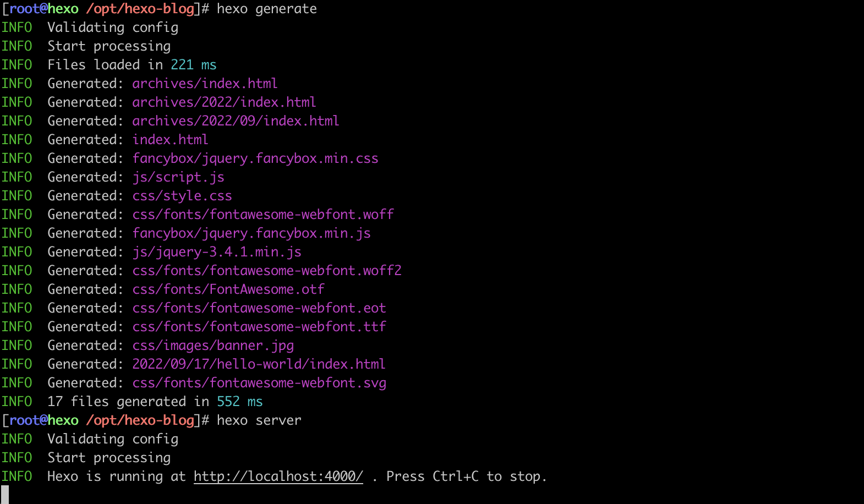This screenshot has width=864, height=504.
Task: Click the "552 ms" generation time
Action: (x=239, y=402)
